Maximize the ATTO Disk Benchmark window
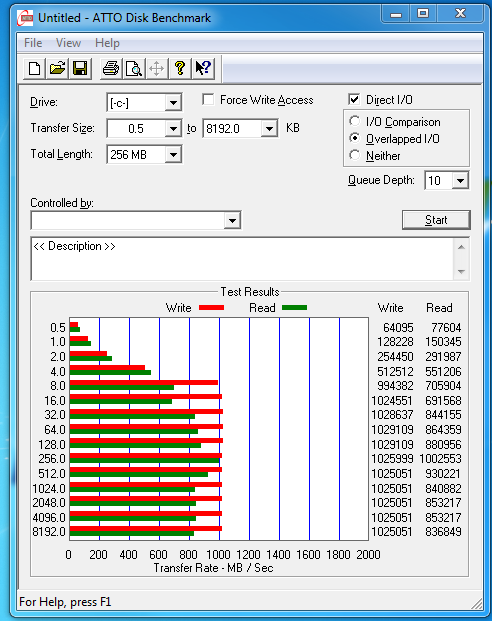492x621 pixels. [423, 14]
